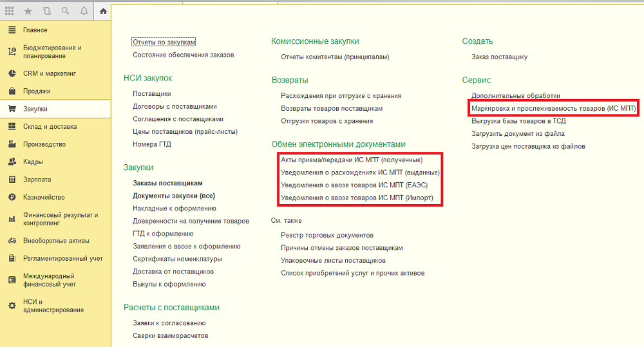Open the sections menu grid icon

tap(10, 11)
